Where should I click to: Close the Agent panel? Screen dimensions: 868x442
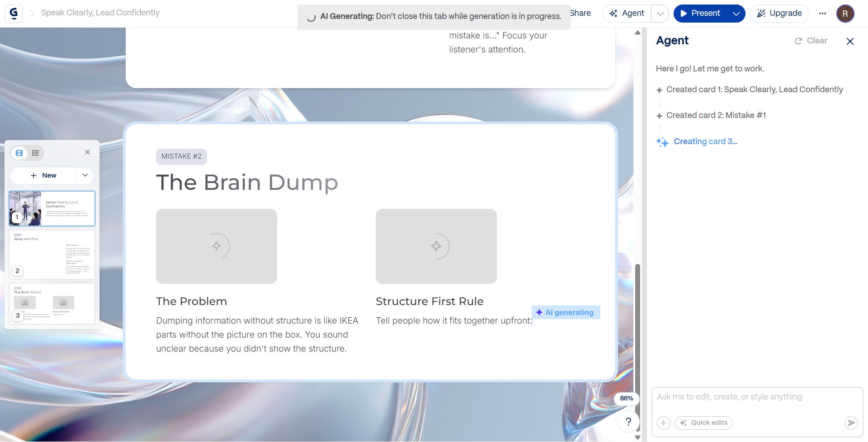pos(849,41)
